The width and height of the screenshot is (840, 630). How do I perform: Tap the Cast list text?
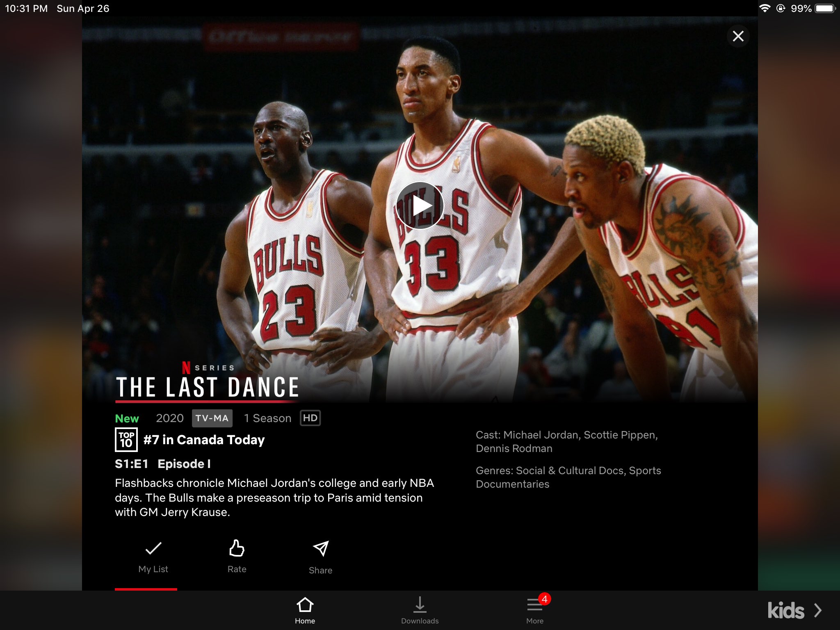(566, 441)
